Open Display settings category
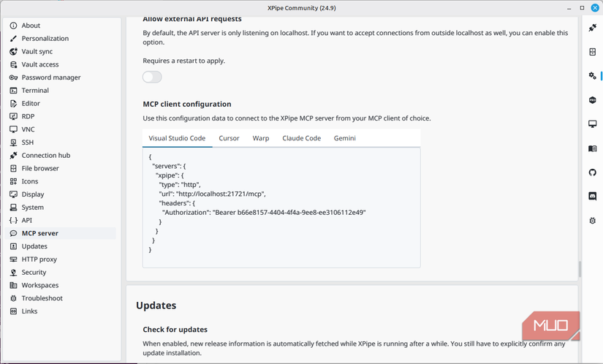 pos(61,194)
